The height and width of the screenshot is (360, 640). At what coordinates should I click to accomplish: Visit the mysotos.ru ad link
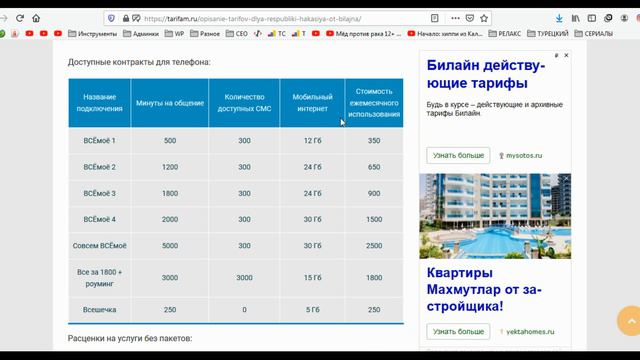[x=524, y=156]
